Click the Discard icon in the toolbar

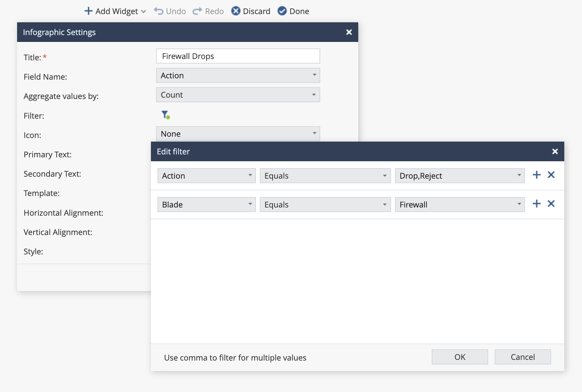coord(236,11)
